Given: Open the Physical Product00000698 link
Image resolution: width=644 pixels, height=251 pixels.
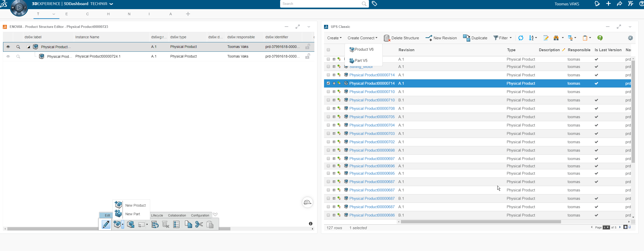Looking at the screenshot, I should 372,150.
